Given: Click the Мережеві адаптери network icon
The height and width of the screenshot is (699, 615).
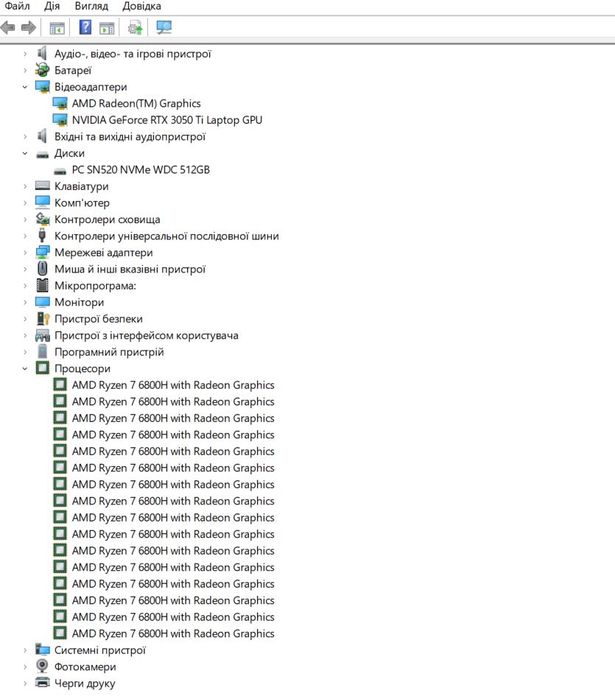Looking at the screenshot, I should [x=42, y=252].
